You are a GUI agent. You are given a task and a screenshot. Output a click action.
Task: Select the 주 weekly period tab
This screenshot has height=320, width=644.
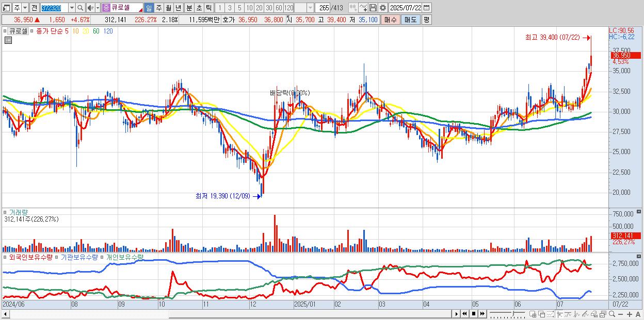coord(158,8)
